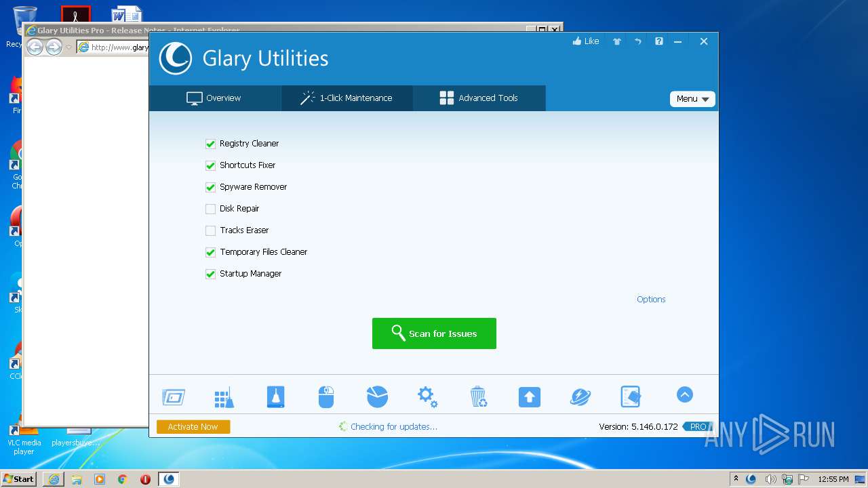Open Internet Explorer from the taskbar

click(54, 479)
